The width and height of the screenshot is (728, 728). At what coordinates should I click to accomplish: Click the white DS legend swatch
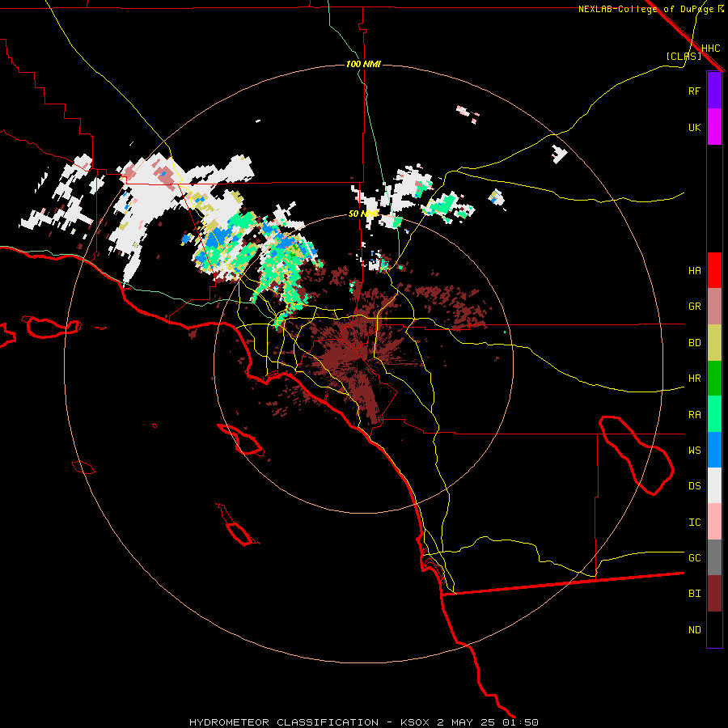click(x=714, y=485)
